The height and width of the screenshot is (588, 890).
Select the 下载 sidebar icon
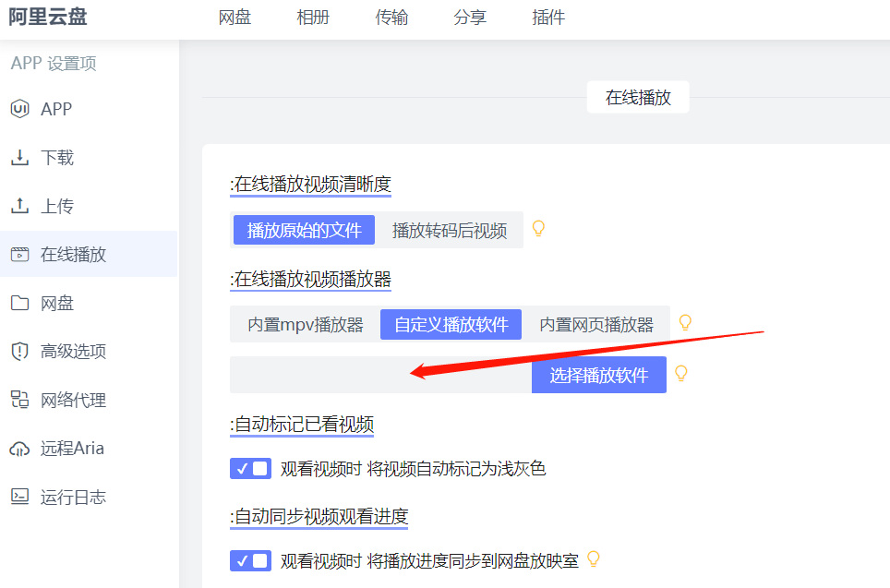[x=19, y=157]
